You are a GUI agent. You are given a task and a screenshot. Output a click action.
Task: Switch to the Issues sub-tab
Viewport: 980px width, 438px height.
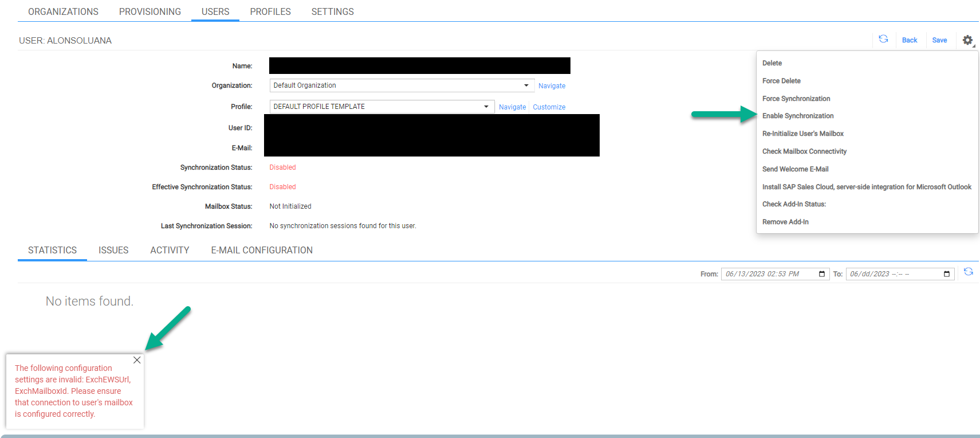pyautogui.click(x=113, y=251)
